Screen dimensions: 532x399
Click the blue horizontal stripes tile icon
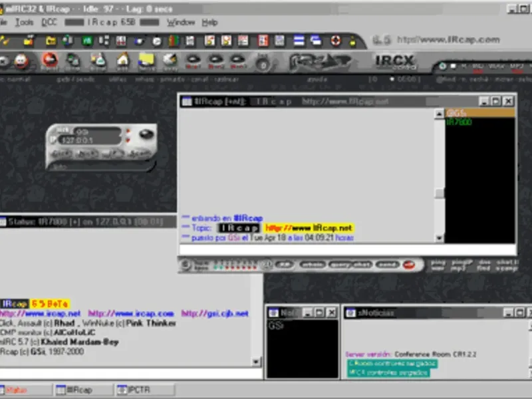[x=299, y=41]
